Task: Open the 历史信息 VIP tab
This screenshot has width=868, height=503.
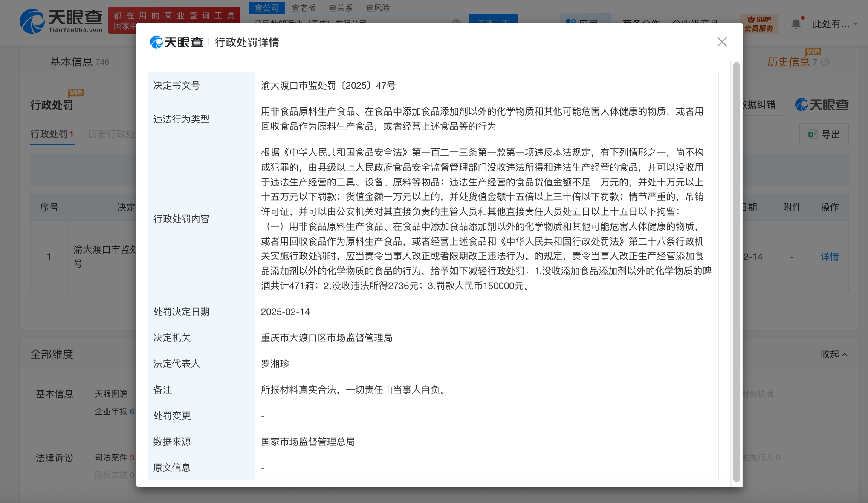Action: [x=788, y=62]
